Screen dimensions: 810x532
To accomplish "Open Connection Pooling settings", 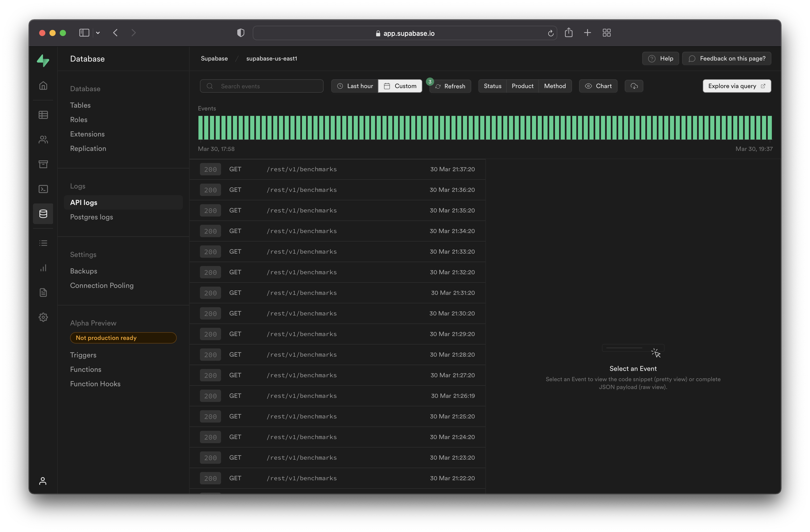I will click(102, 285).
